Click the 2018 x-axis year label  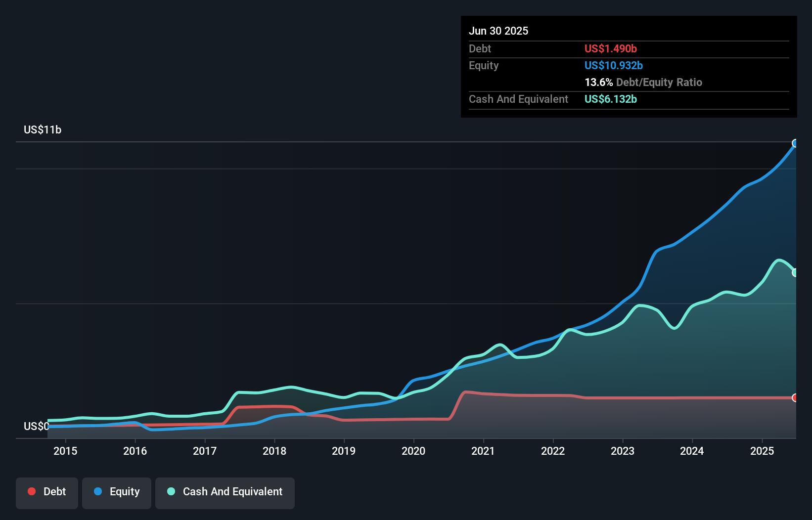(x=274, y=451)
